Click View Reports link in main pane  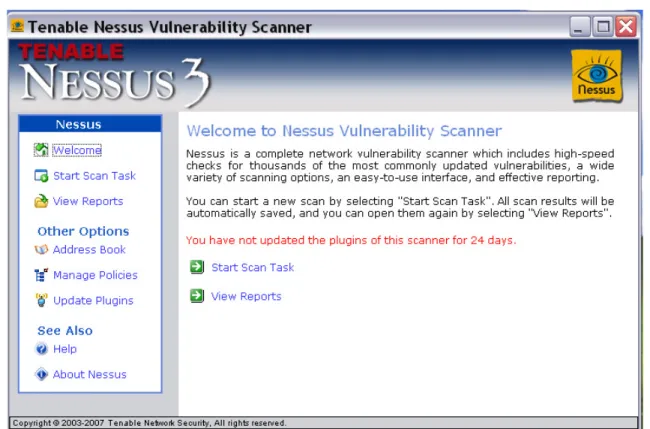tap(246, 296)
